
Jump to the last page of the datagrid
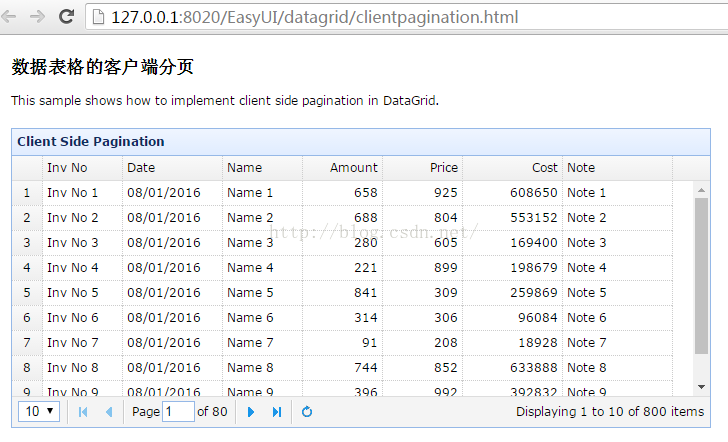(x=276, y=412)
